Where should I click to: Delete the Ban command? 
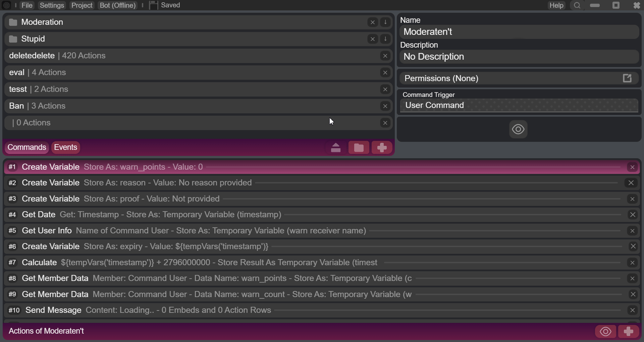pyautogui.click(x=385, y=106)
